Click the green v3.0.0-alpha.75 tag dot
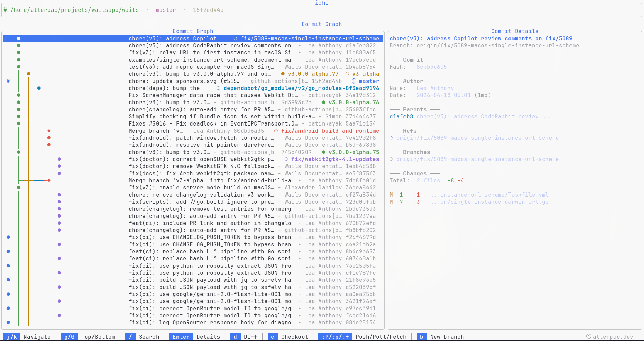The height and width of the screenshot is (341, 644). 323,152
